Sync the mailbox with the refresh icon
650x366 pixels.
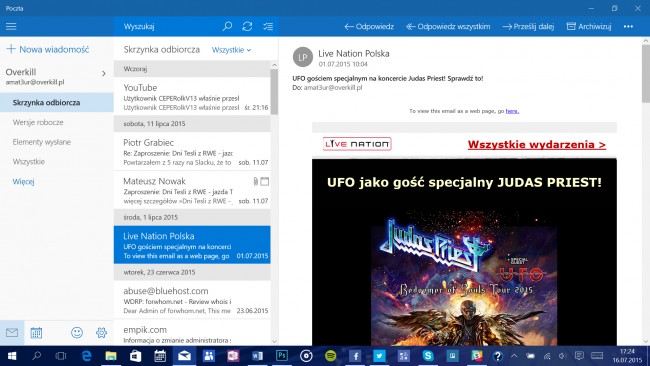pos(247,27)
